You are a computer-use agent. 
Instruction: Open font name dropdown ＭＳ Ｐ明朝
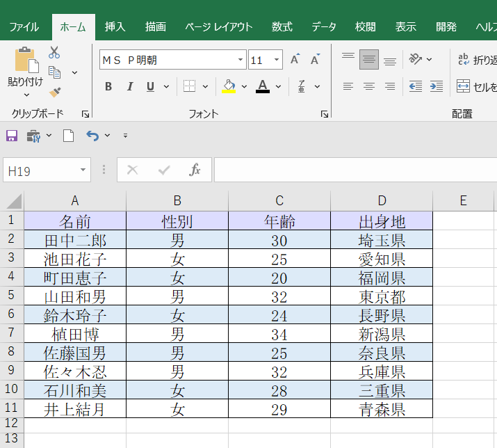point(241,59)
